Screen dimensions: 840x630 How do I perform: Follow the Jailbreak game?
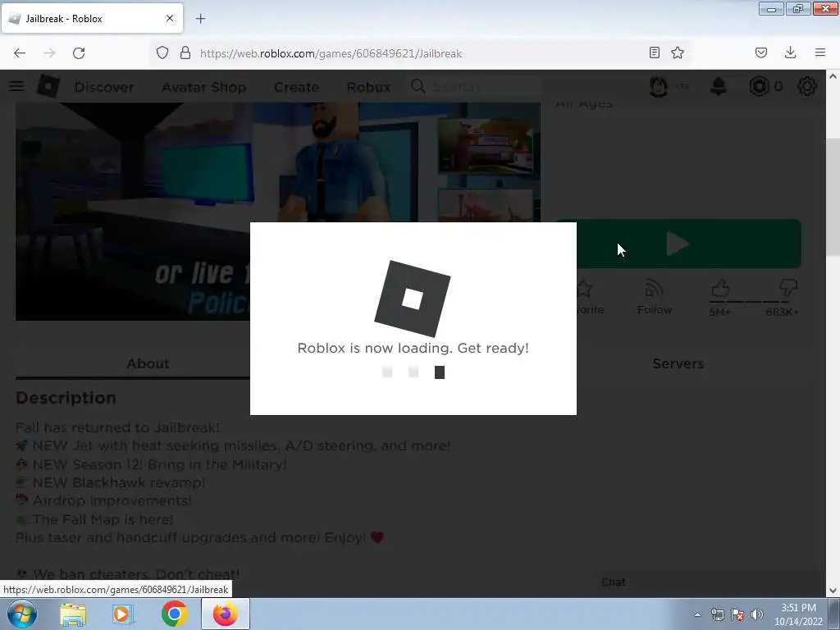click(x=654, y=297)
